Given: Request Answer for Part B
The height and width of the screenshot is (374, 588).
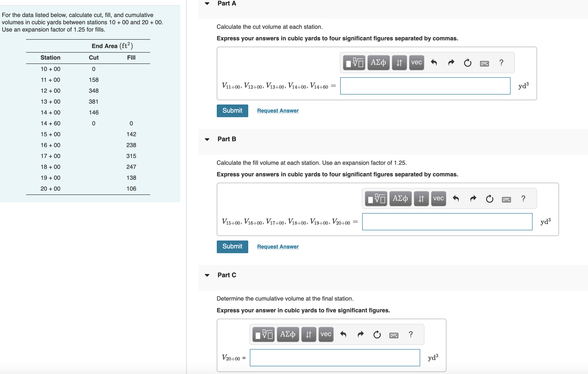Looking at the screenshot, I should (x=278, y=246).
